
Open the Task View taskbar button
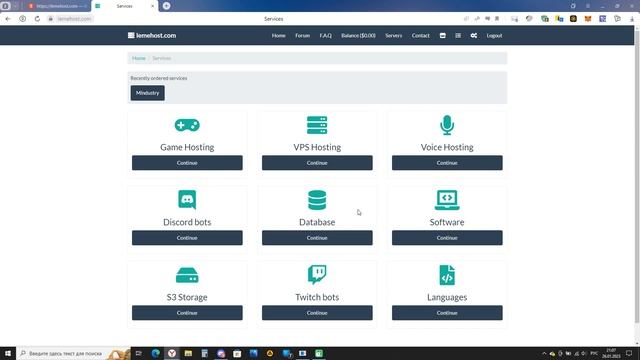(139, 353)
